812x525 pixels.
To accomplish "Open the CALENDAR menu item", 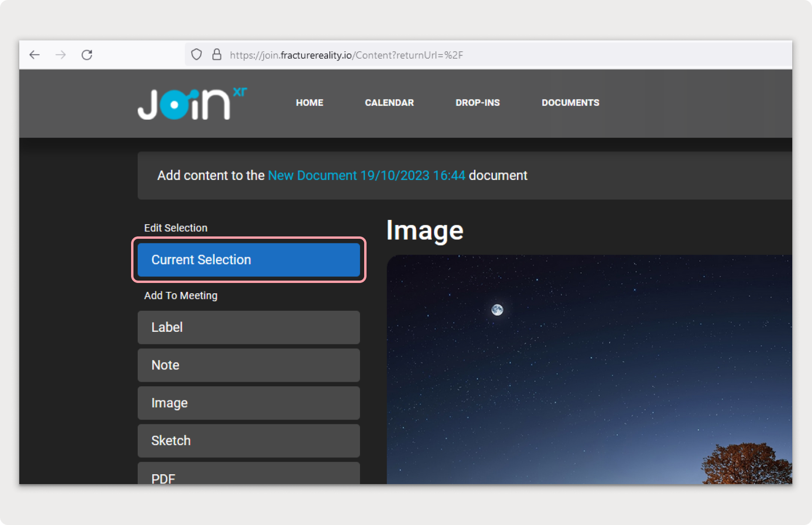I will pyautogui.click(x=390, y=102).
